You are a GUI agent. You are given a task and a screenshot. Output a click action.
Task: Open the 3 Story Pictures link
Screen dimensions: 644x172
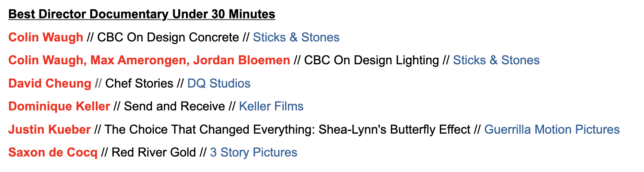[x=253, y=152]
